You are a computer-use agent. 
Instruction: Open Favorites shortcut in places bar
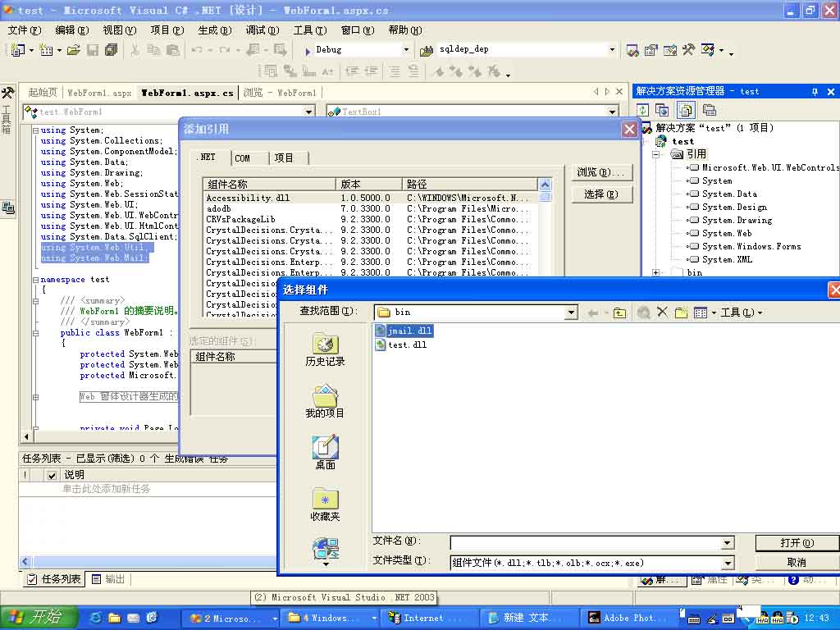[325, 504]
